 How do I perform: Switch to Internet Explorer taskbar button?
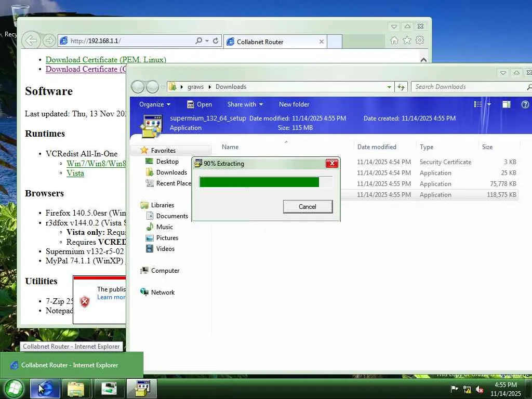click(x=46, y=389)
